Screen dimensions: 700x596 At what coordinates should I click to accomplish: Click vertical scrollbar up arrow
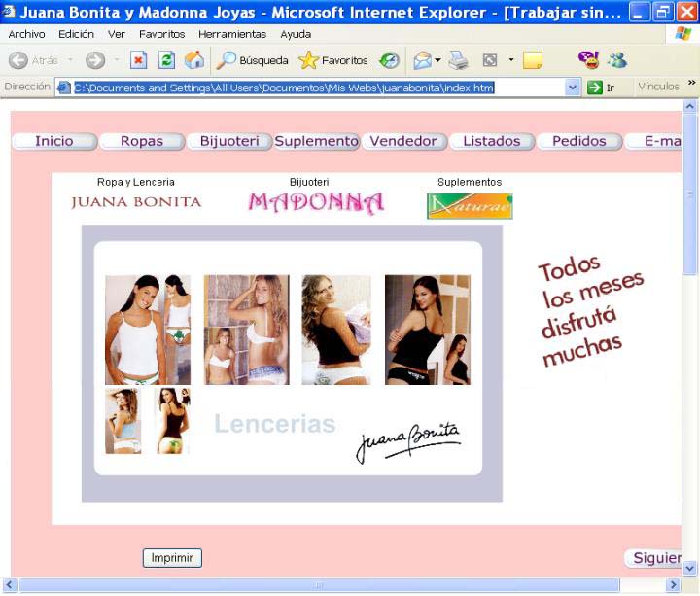[x=689, y=106]
